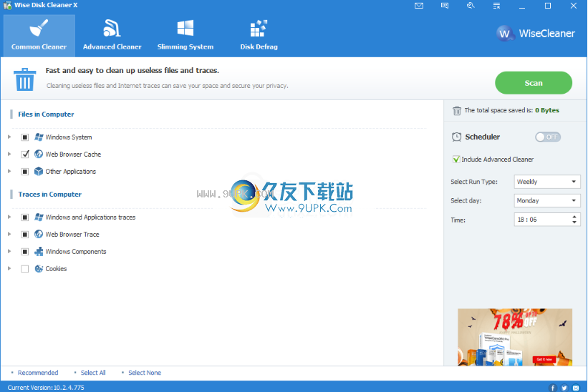Click the Current Version 10.2.4.775 text
The width and height of the screenshot is (588, 392).
(x=46, y=388)
